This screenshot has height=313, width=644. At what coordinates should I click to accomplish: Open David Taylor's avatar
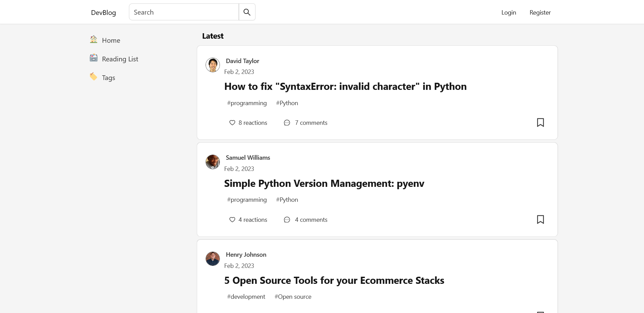pos(213,65)
